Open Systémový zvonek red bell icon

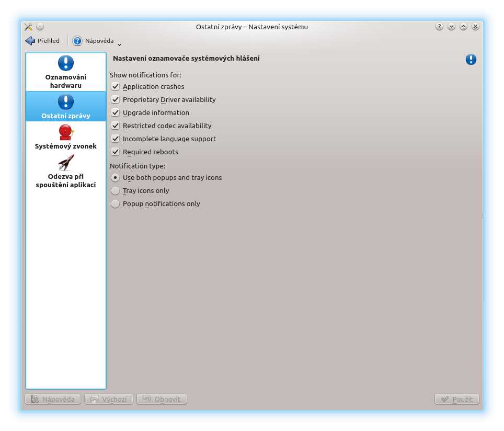pos(66,132)
